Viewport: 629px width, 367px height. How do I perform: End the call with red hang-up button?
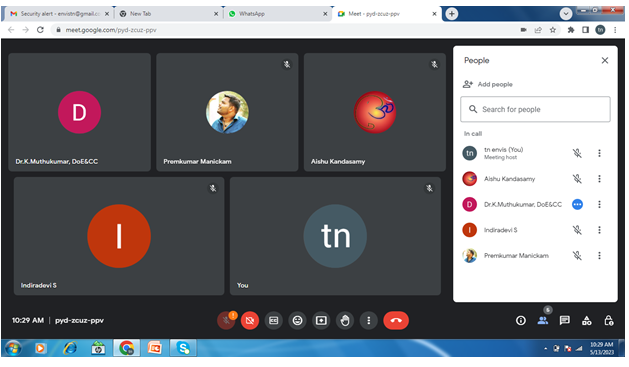396,321
